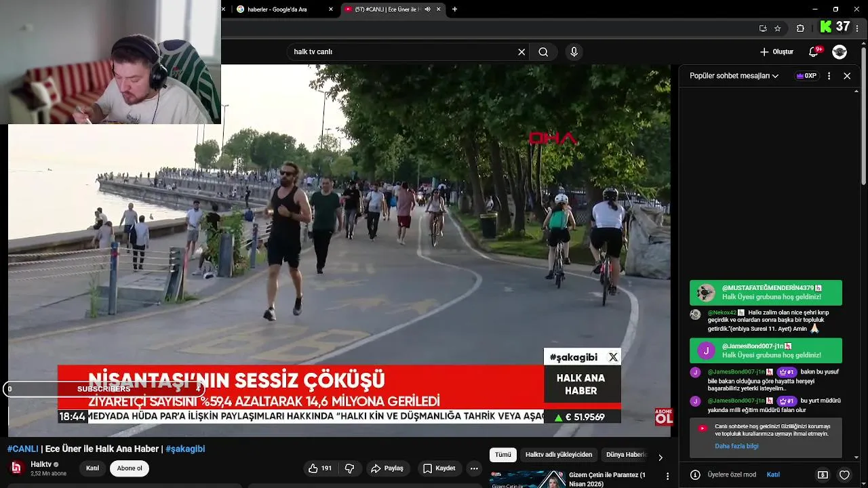Image resolution: width=868 pixels, height=488 pixels.
Task: Click @JamesBond007-j1n 'bakın bu yusuf' message
Action: click(766, 380)
